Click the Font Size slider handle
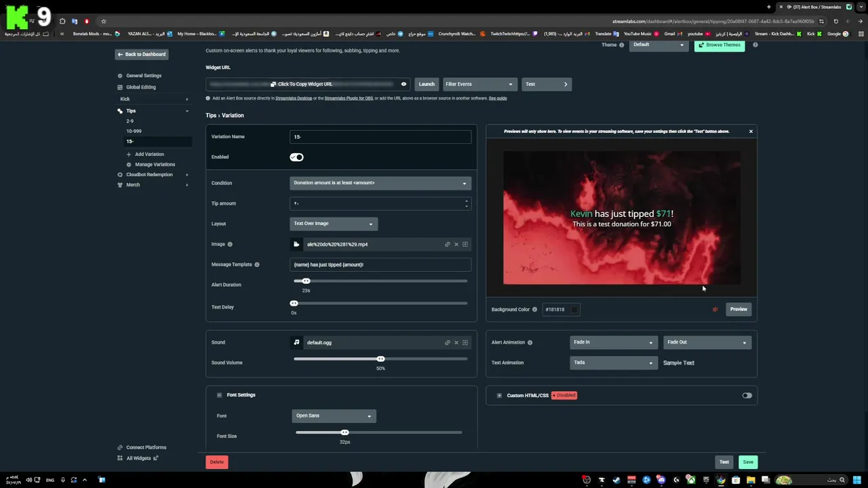Viewport: 868px width, 488px height. (x=344, y=432)
